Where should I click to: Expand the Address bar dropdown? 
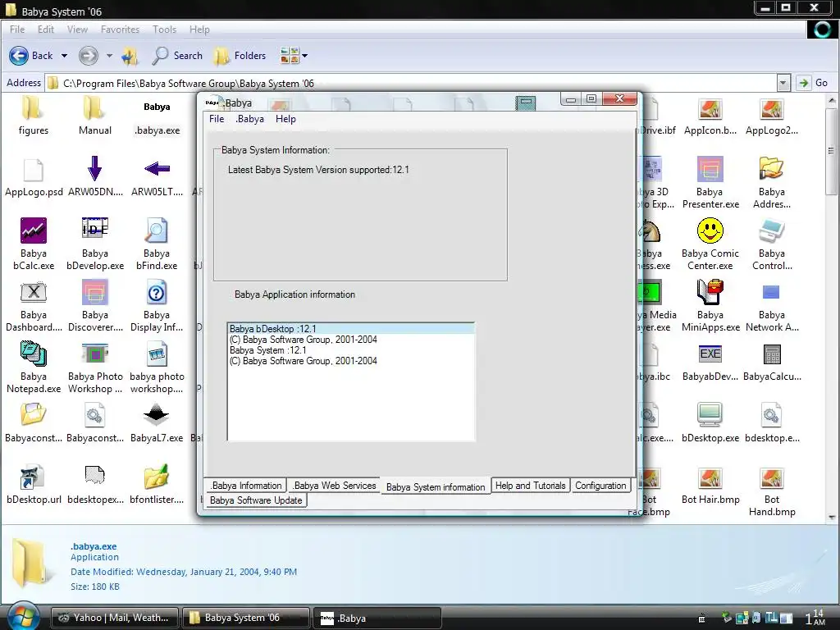(783, 83)
